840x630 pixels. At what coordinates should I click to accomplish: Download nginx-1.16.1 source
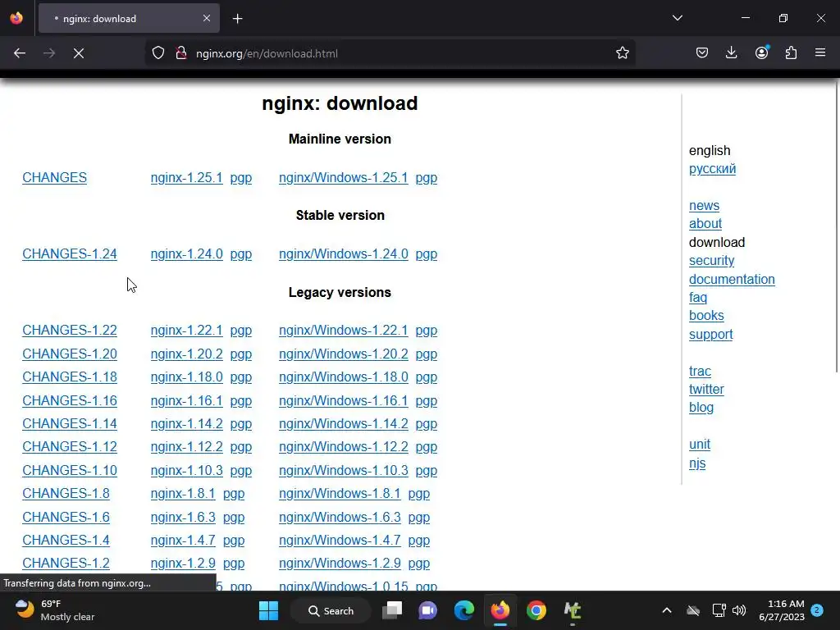point(186,400)
